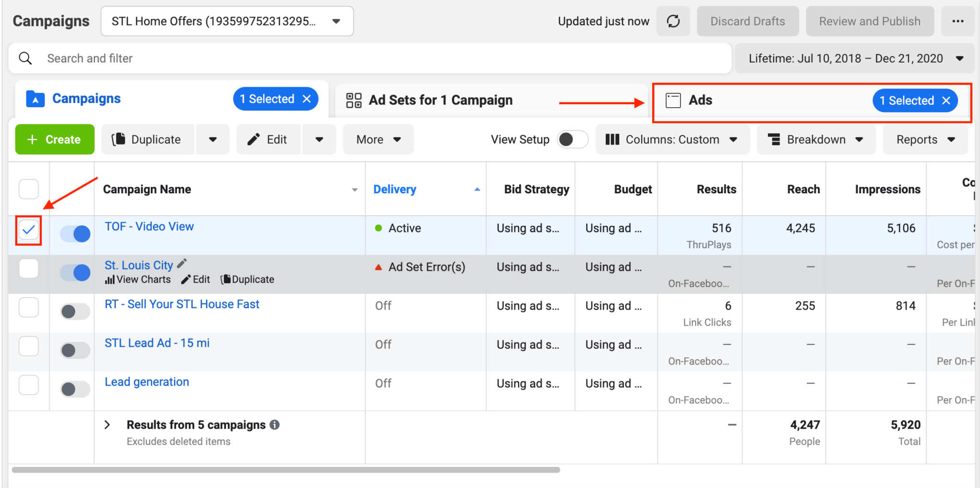Expand the Duplicate dropdown arrow
The width and height of the screenshot is (980, 488).
click(x=212, y=139)
